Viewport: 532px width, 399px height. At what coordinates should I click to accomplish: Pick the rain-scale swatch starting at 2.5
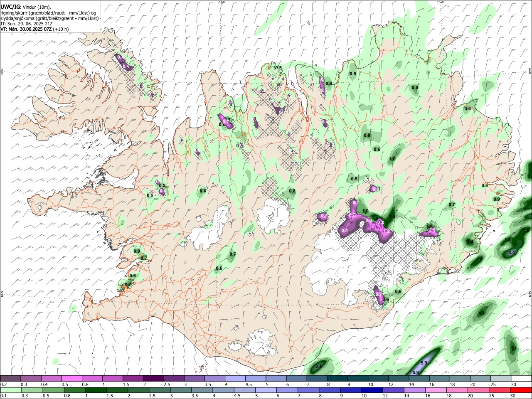pos(160,390)
